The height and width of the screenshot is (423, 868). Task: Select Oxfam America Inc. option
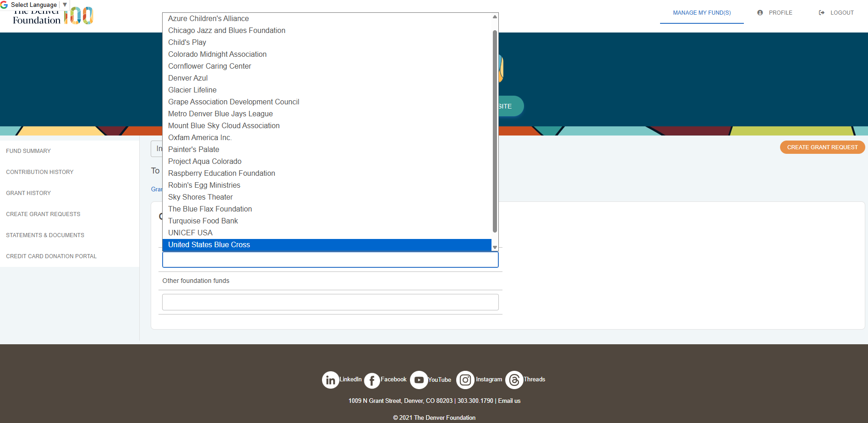click(327, 138)
